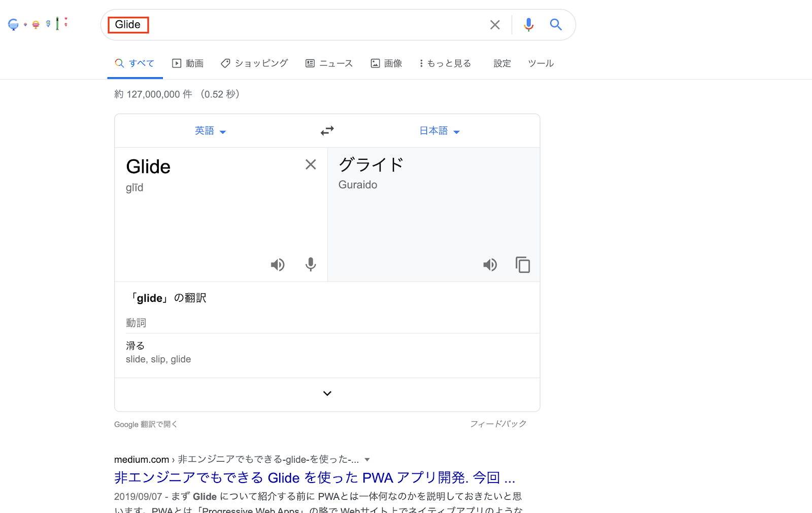Click the translation entry 滑る

(x=136, y=346)
